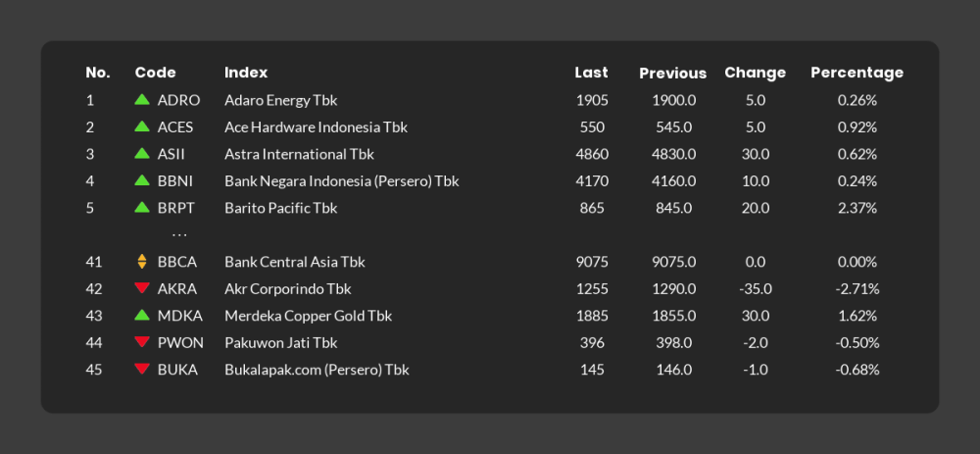Viewport: 980px width, 454px height.
Task: Click the green up arrow beside ADRO
Action: tap(142, 100)
